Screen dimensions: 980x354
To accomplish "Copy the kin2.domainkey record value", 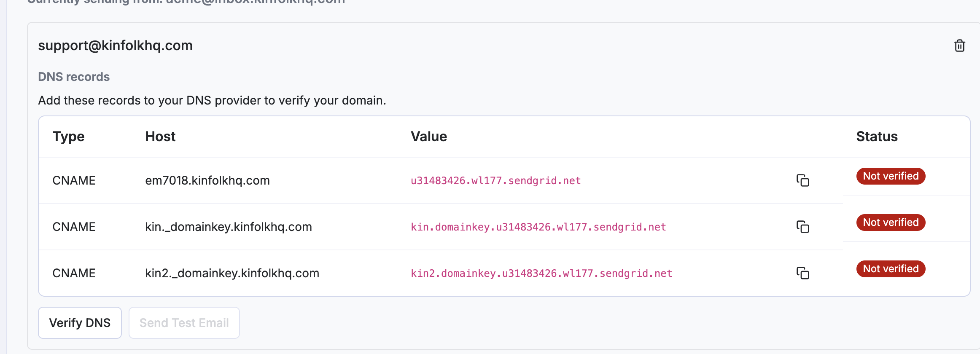I will pos(802,273).
